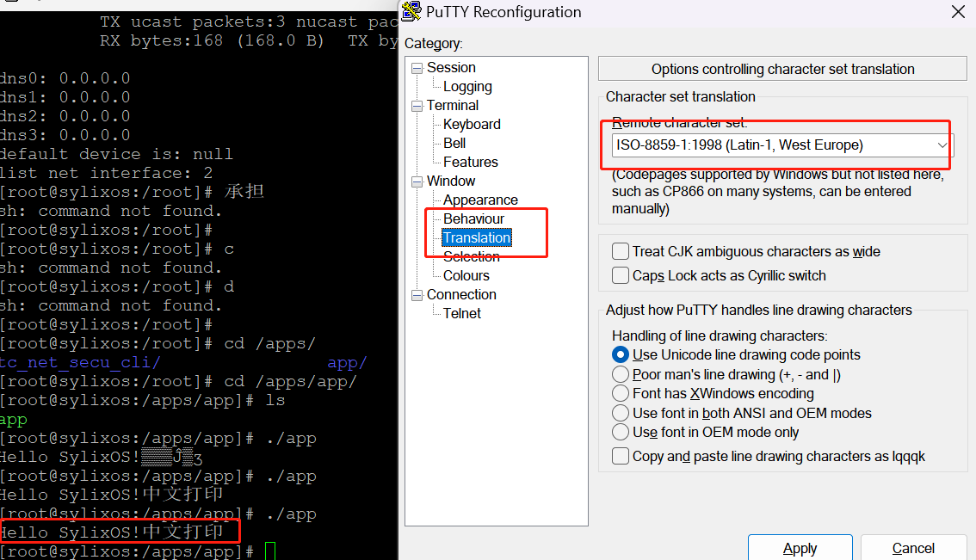This screenshot has height=560, width=976.
Task: Click the PuTTY icon in the title bar
Action: [411, 11]
